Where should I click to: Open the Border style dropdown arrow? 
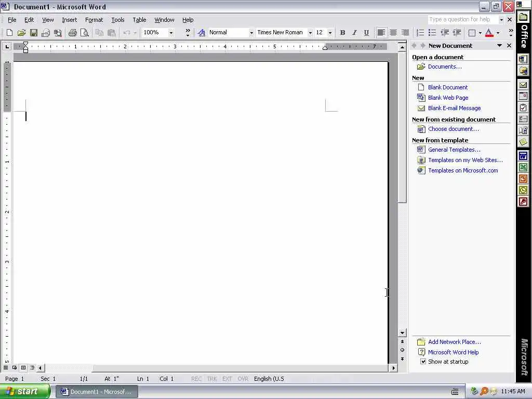480,33
